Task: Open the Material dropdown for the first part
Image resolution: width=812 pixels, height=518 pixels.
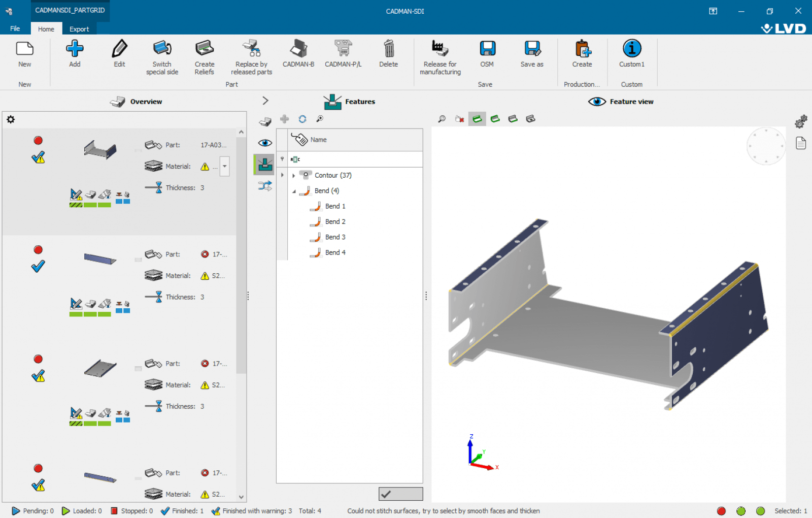Action: (225, 166)
